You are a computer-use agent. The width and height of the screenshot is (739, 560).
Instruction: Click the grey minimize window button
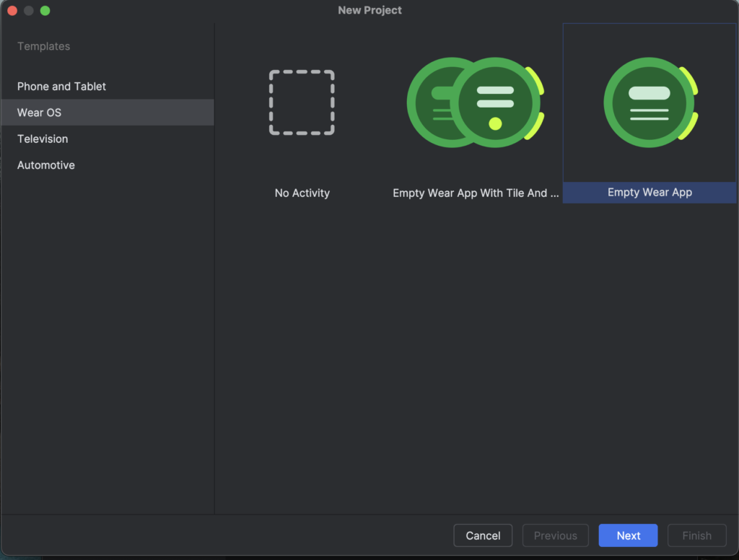(x=29, y=11)
